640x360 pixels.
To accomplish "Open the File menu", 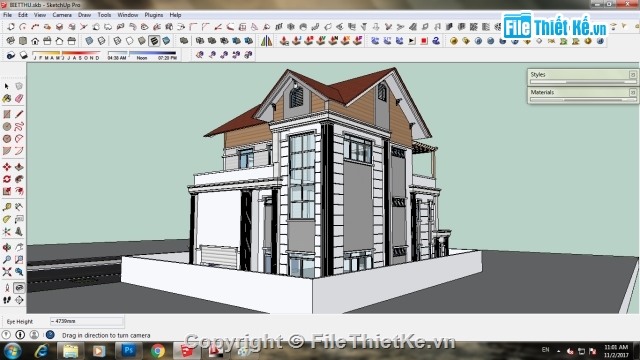I will click(x=7, y=15).
